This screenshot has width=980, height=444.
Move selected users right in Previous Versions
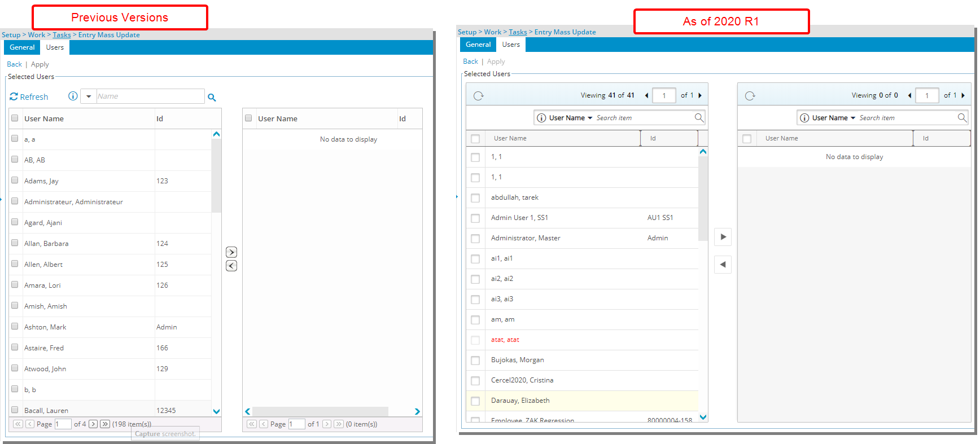(x=231, y=252)
